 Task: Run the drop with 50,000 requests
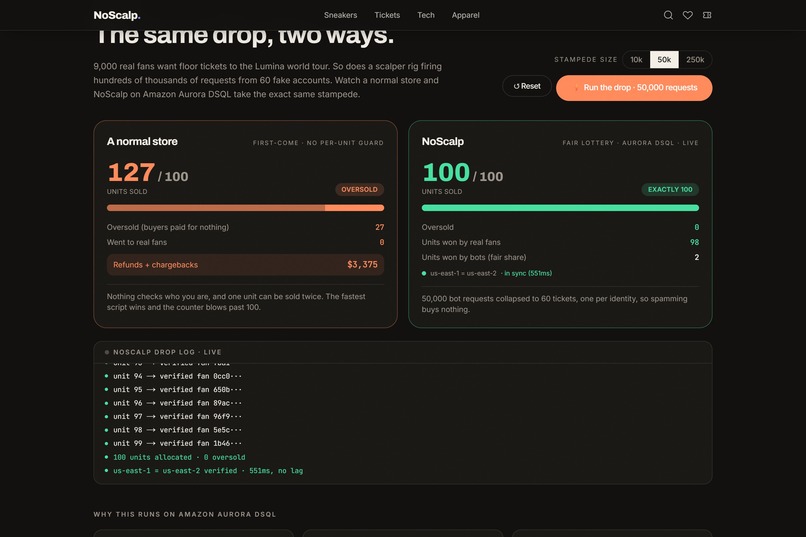tap(634, 87)
